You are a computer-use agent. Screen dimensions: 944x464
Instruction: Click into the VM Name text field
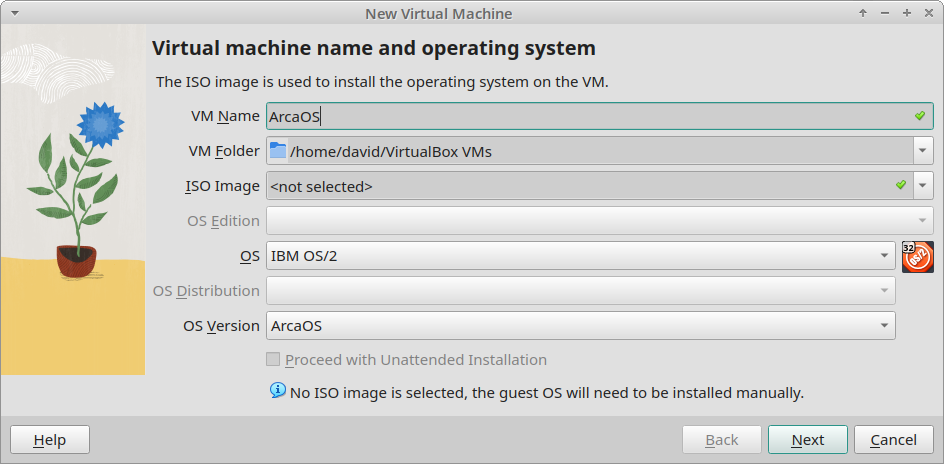point(600,116)
